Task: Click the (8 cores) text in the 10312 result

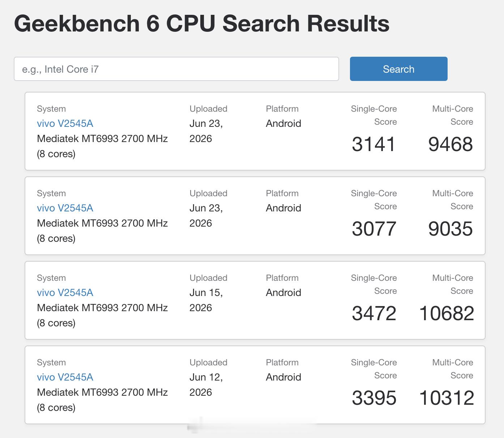Action: click(56, 408)
